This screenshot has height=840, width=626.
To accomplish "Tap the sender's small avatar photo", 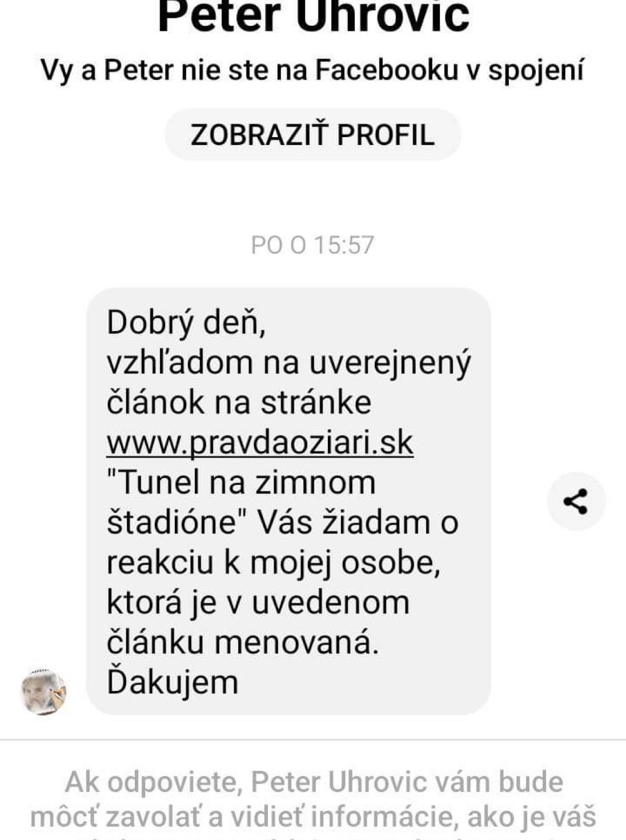I will click(x=43, y=693).
